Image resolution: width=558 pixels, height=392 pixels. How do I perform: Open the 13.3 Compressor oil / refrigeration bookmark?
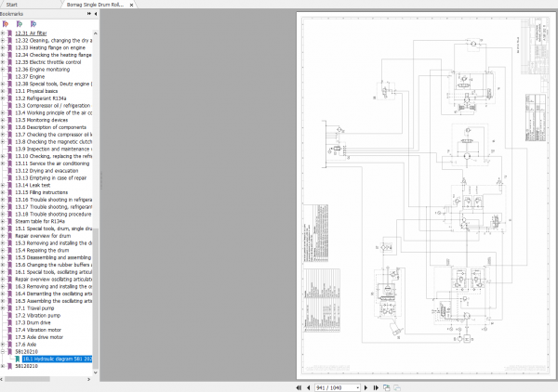(53, 106)
